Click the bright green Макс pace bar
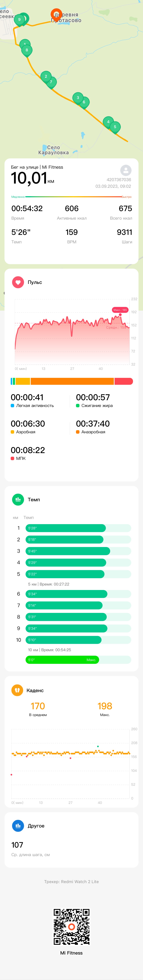The width and height of the screenshot is (143, 980). click(62, 660)
